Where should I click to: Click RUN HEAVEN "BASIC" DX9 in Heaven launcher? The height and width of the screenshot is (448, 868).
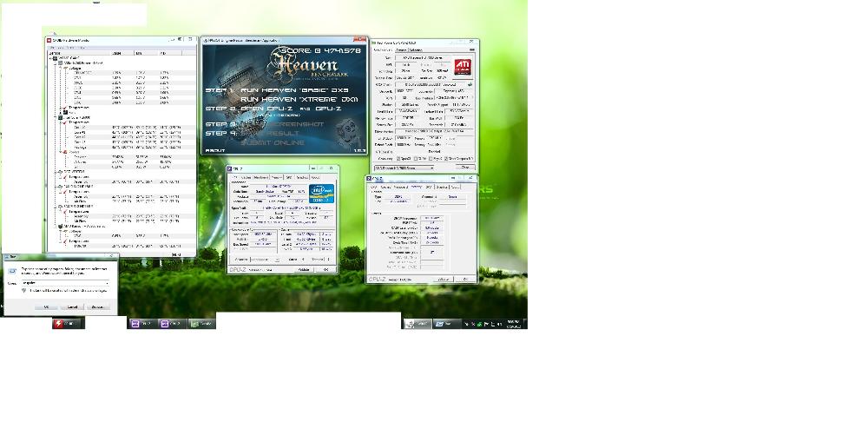(x=295, y=90)
